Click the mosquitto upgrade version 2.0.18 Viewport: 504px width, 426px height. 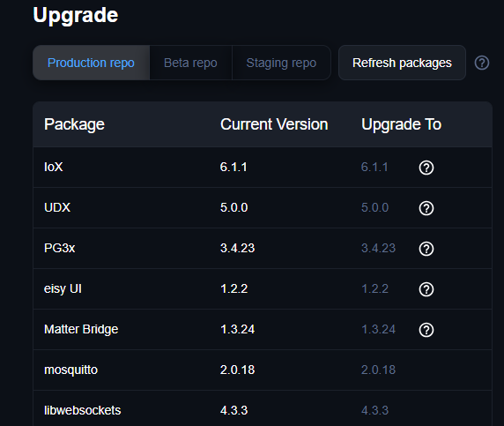[x=378, y=370]
